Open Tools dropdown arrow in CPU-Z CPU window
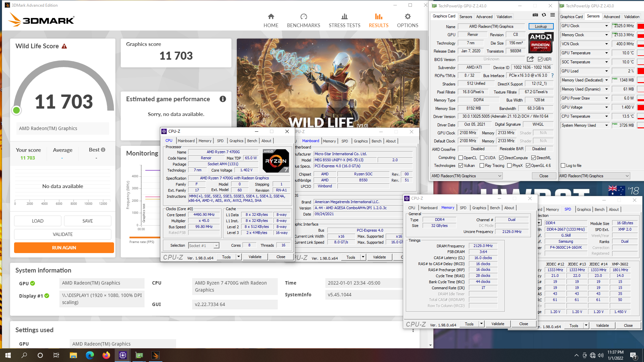 (238, 257)
